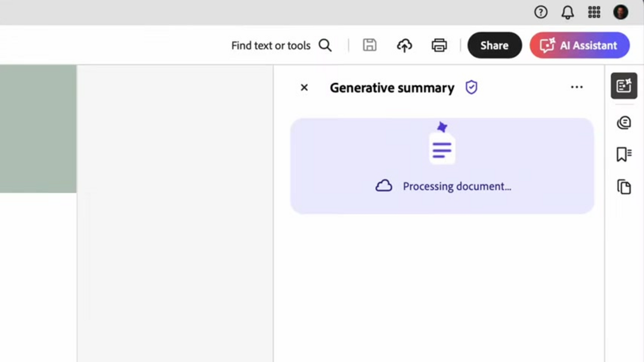Close the Generative summary panel
The width and height of the screenshot is (644, 362).
click(x=304, y=88)
